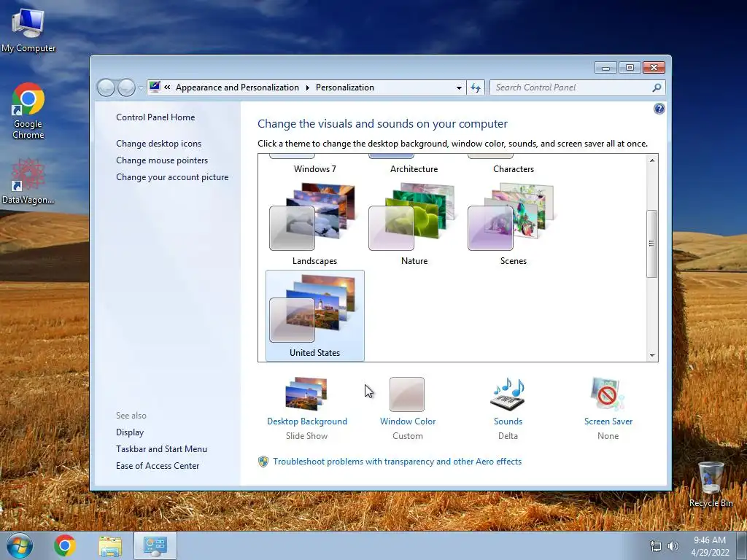The image size is (747, 560).
Task: Show the taskbar clock and date
Action: pyautogui.click(x=710, y=546)
